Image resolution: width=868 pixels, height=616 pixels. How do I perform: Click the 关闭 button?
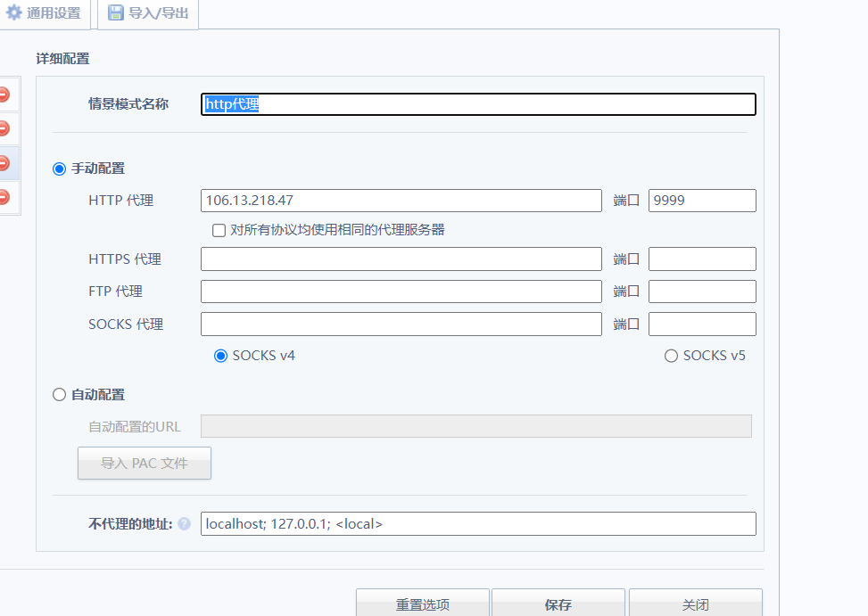(695, 604)
